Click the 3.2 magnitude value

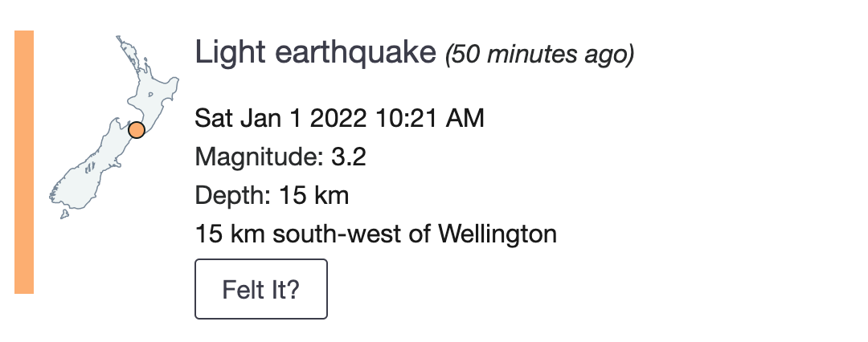(348, 157)
